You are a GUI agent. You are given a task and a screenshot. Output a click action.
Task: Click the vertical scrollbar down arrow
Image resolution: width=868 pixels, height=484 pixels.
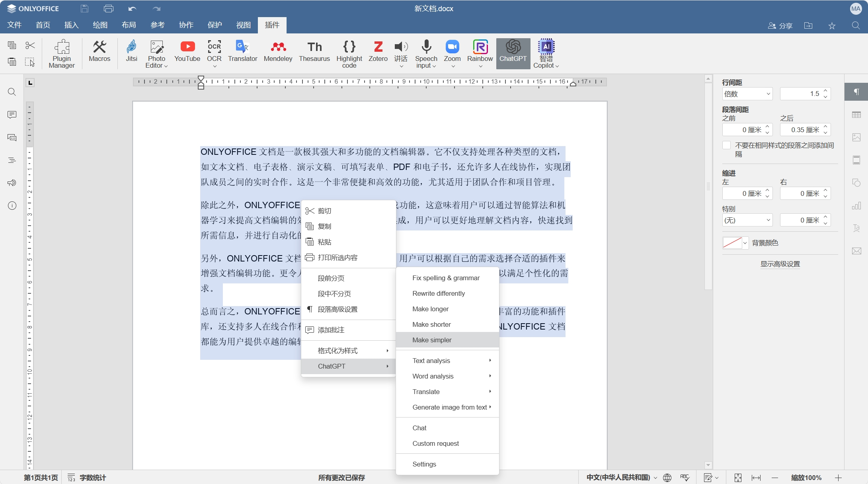coord(708,465)
